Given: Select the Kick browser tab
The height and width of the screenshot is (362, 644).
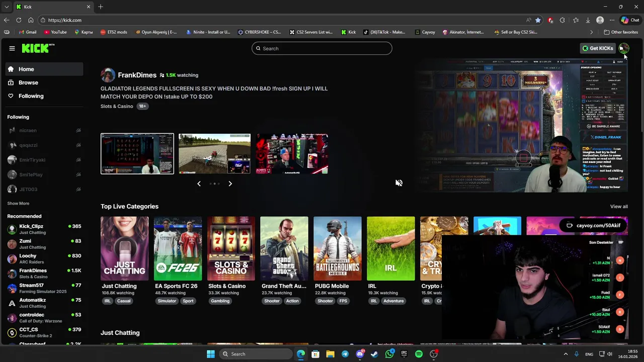Looking at the screenshot, I should [x=53, y=7].
